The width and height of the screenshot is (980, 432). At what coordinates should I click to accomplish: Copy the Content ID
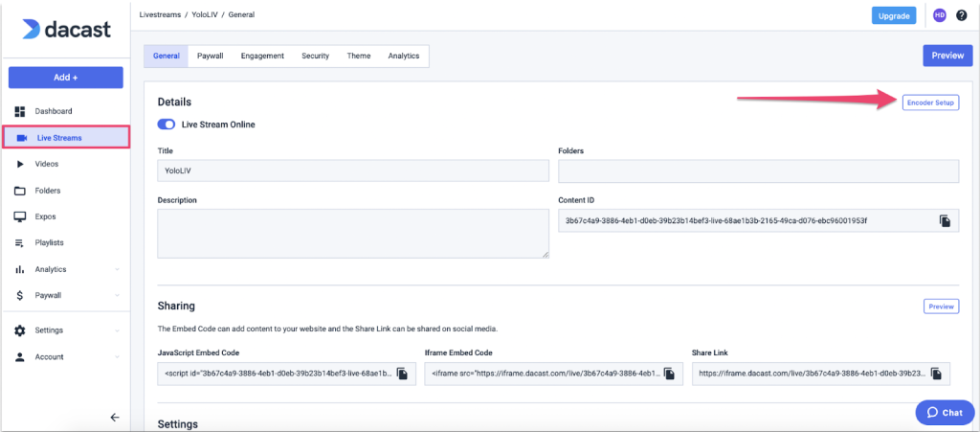click(945, 220)
